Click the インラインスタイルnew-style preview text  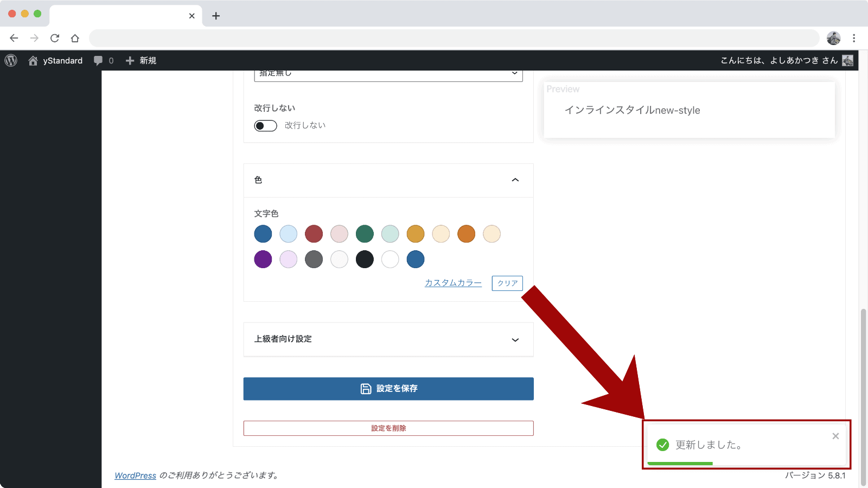(x=632, y=110)
